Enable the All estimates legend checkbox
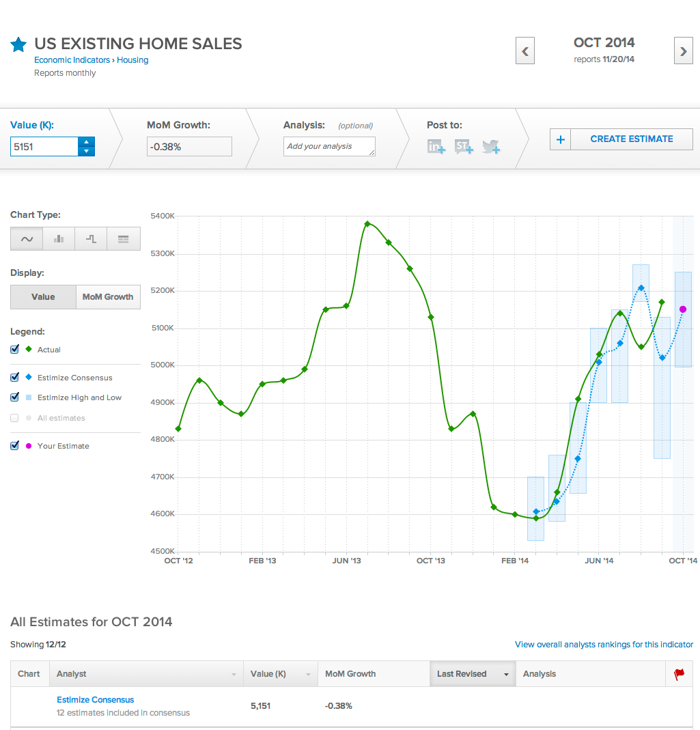Image resolution: width=700 pixels, height=730 pixels. pyautogui.click(x=14, y=417)
